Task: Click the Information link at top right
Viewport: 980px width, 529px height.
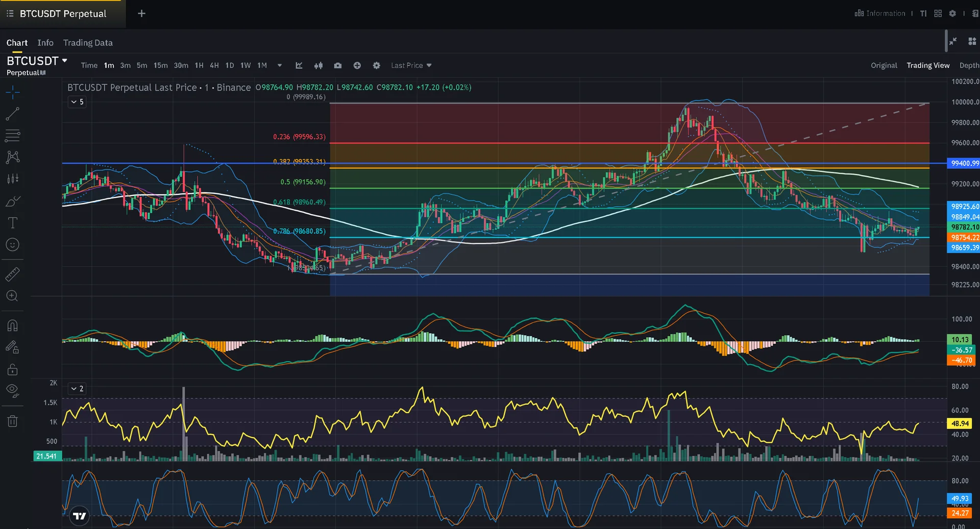Action: tap(880, 13)
